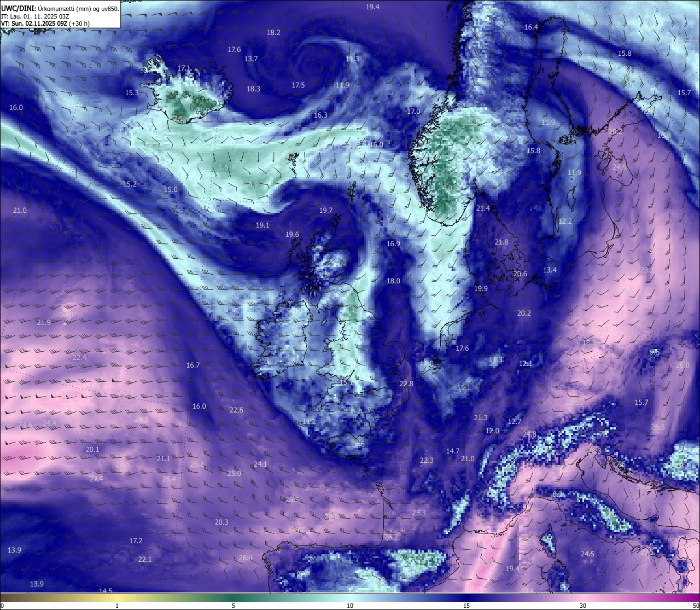The image size is (700, 610).
Task: Select the 21.3 value label
Action: tap(481, 417)
